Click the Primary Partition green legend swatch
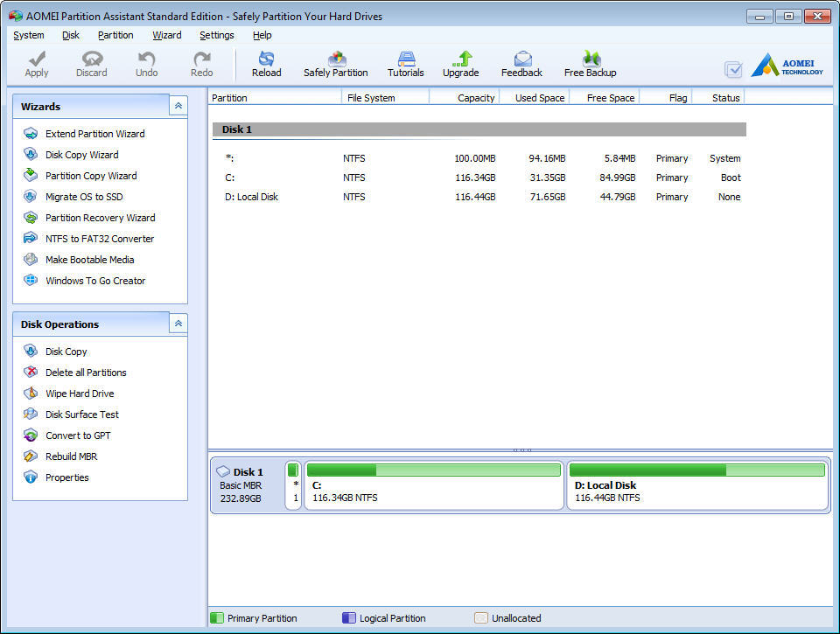Image resolution: width=840 pixels, height=634 pixels. click(216, 618)
